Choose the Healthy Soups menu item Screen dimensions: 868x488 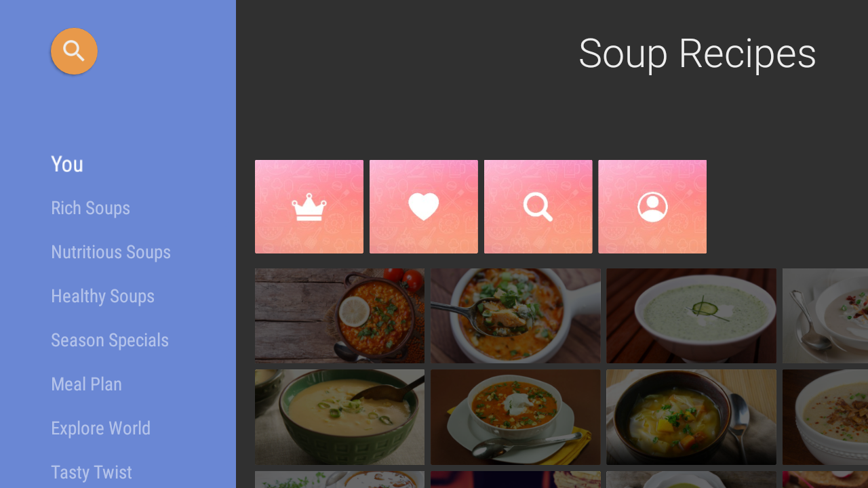coord(102,296)
